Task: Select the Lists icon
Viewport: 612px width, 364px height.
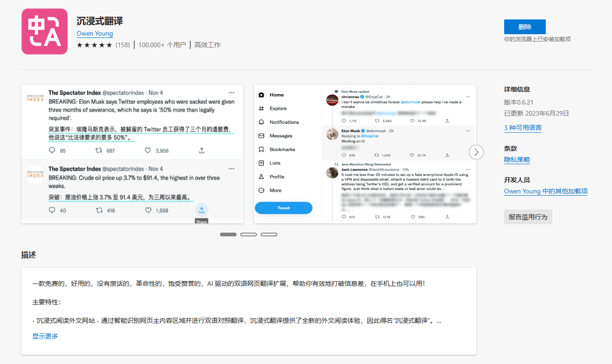Action: tap(261, 163)
